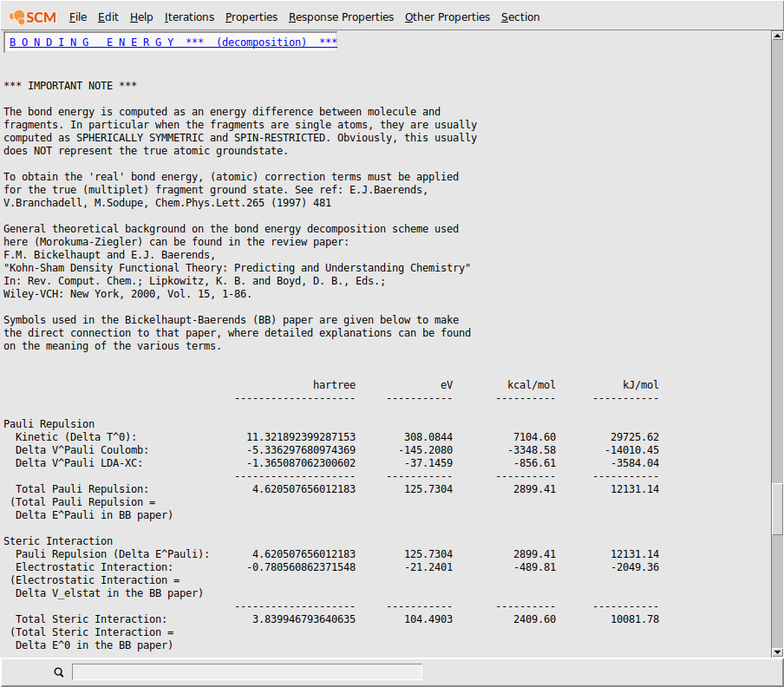Screen dimensions: 784x687
Task: Click the scrollbar down arrow icon
Action: click(777, 651)
